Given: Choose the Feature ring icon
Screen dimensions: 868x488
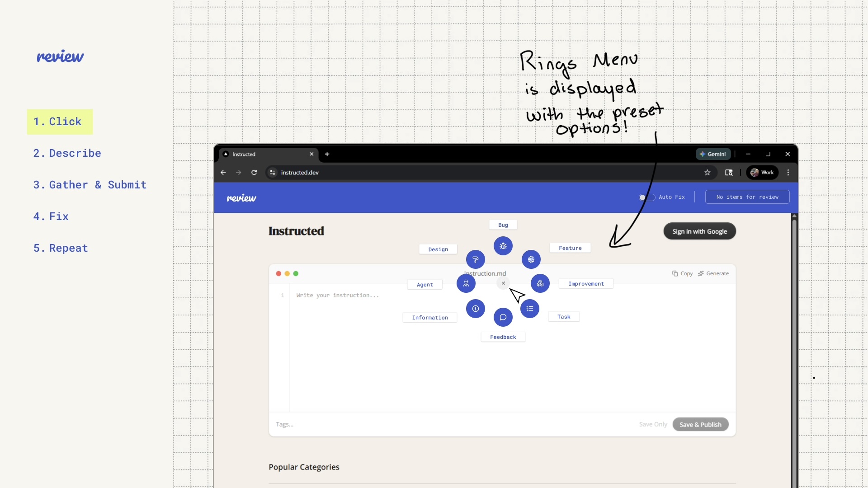Looking at the screenshot, I should 531,259.
